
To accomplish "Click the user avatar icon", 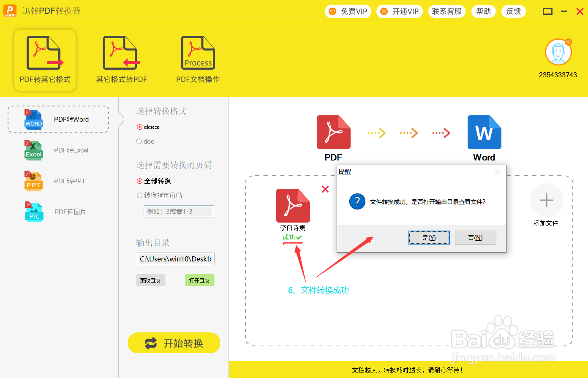I will (x=558, y=52).
